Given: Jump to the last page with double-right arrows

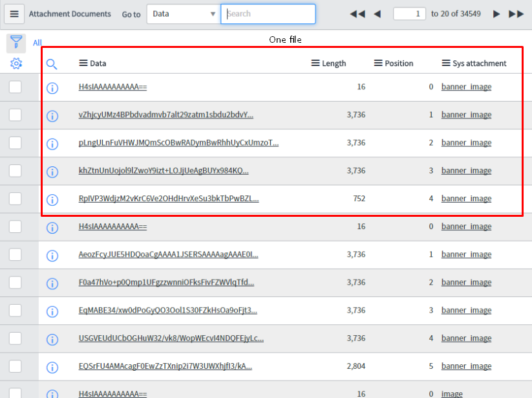Looking at the screenshot, I should pos(515,13).
